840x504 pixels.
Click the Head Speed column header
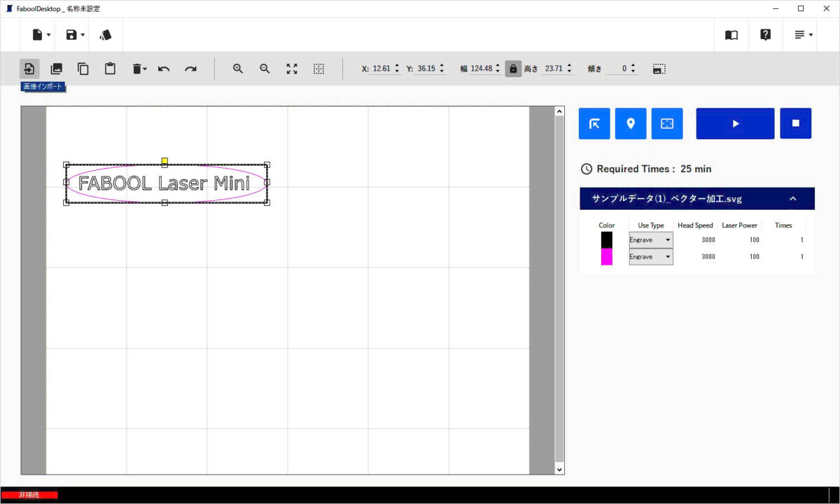[696, 225]
